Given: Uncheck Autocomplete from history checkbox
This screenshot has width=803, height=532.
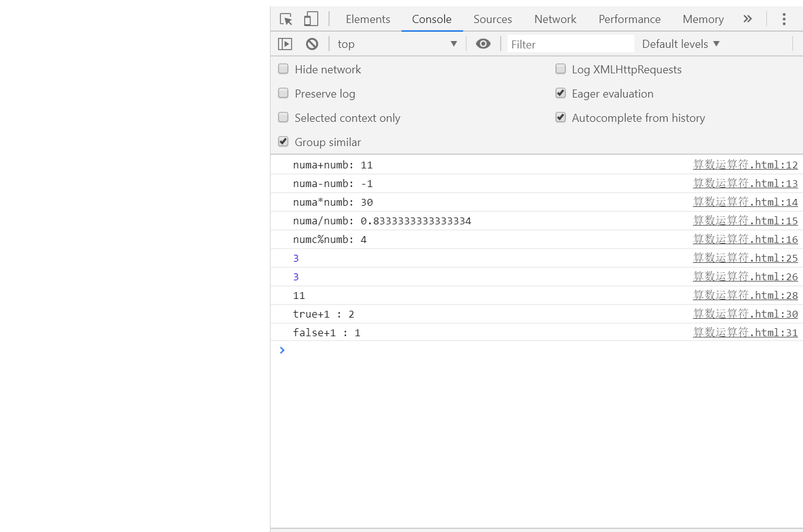Looking at the screenshot, I should point(560,117).
